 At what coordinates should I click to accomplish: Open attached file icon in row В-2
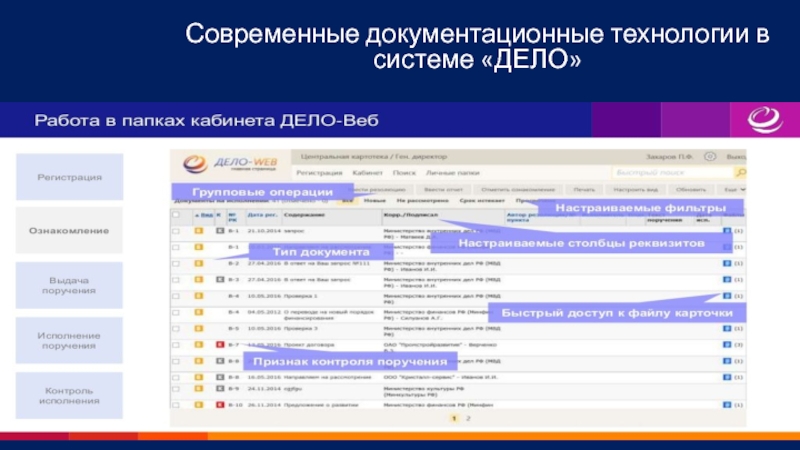[727, 263]
